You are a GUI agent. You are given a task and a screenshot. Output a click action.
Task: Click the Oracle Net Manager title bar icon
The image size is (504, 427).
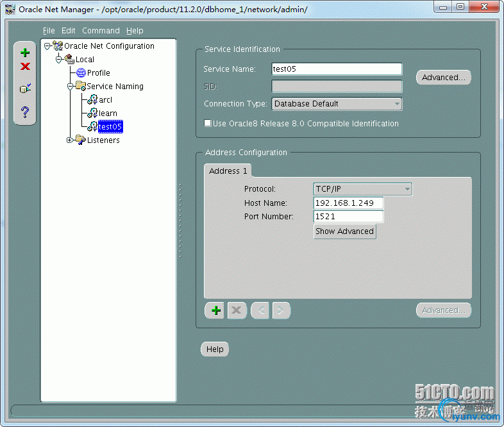tap(10, 10)
